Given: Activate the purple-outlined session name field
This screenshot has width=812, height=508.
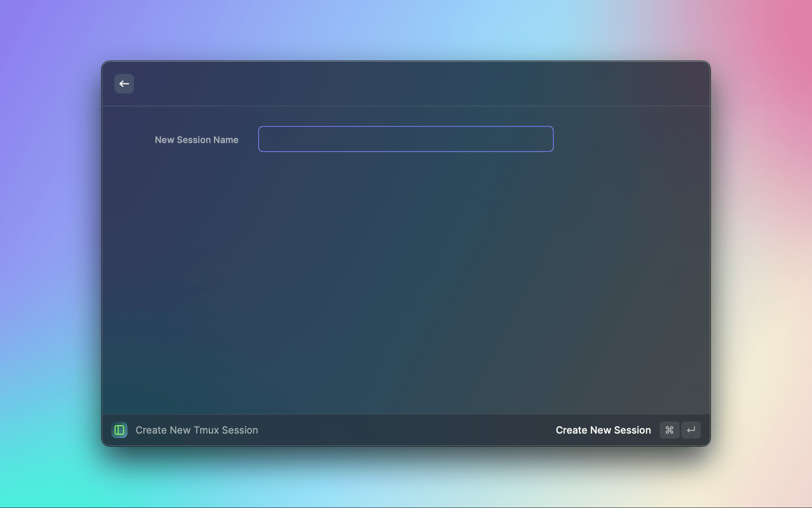Looking at the screenshot, I should pos(406,139).
